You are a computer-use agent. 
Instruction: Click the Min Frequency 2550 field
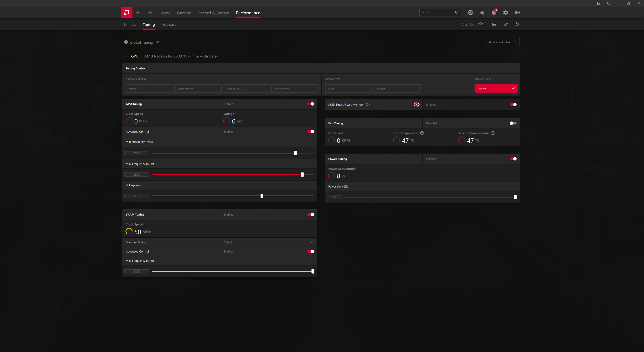point(137,153)
